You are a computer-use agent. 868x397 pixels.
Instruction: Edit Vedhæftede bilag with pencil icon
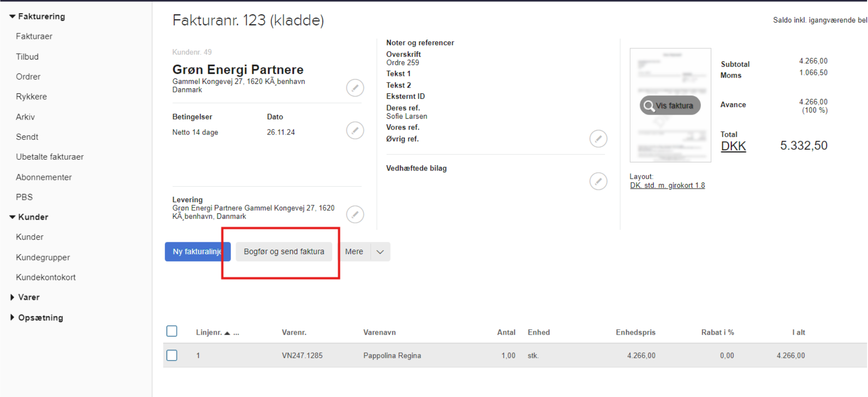point(598,181)
